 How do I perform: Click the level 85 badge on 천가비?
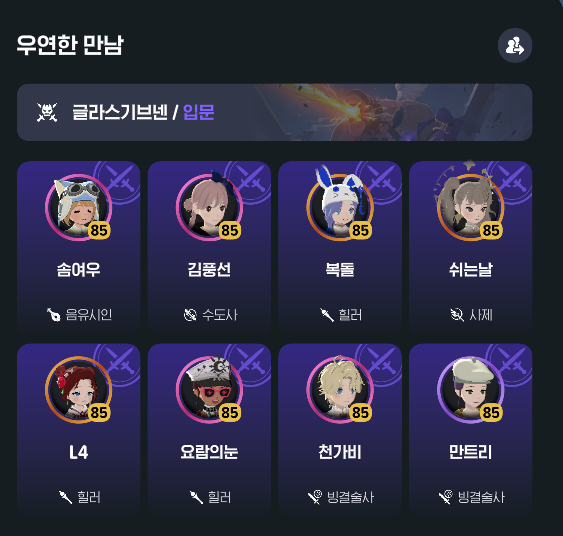pyautogui.click(x=360, y=413)
